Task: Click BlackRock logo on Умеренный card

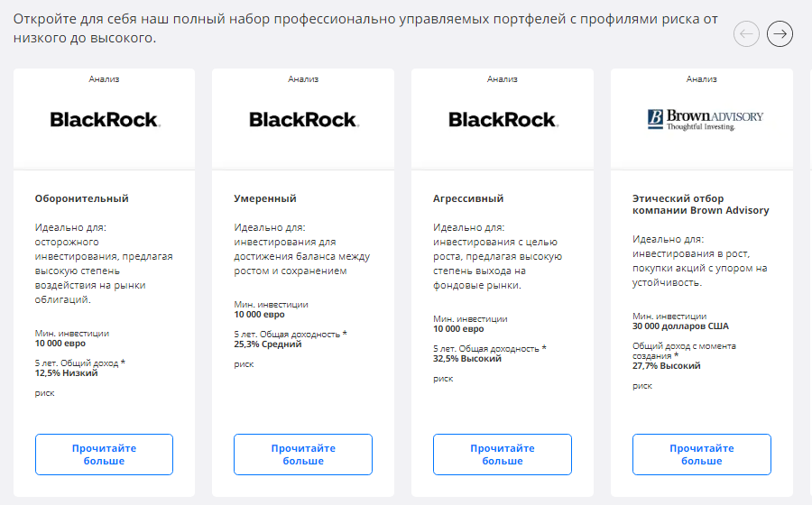Action: click(304, 120)
